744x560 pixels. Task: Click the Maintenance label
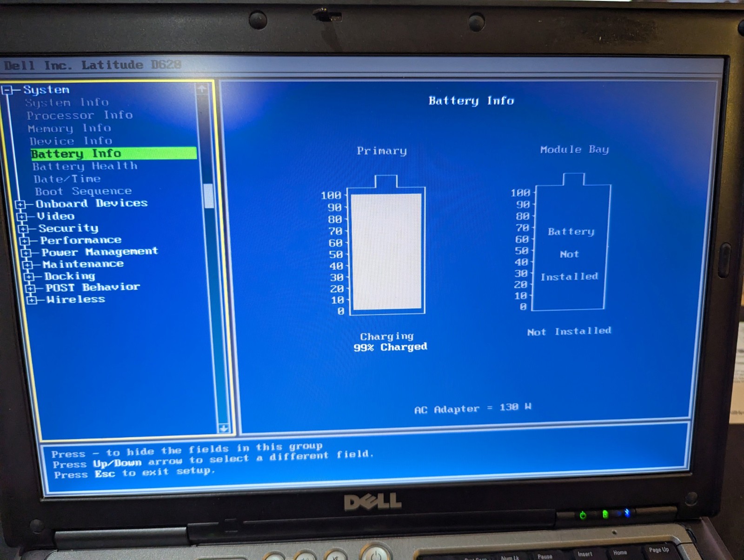point(83,264)
